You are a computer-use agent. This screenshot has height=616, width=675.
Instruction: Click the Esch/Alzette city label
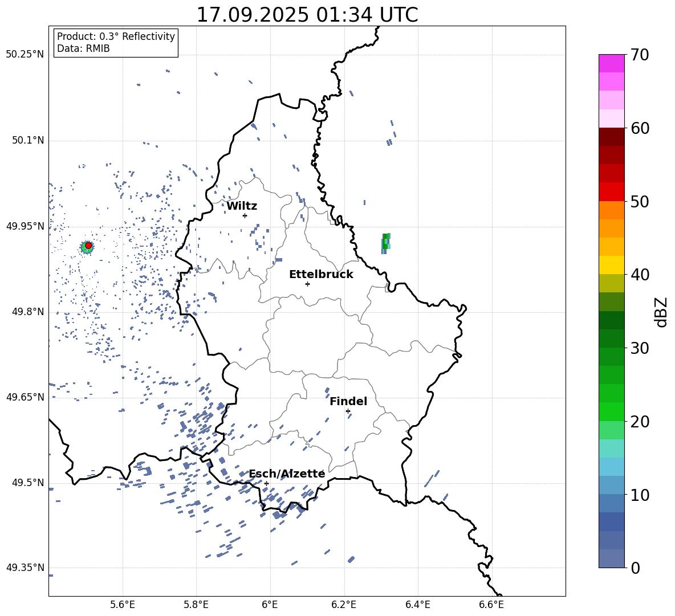tap(287, 474)
